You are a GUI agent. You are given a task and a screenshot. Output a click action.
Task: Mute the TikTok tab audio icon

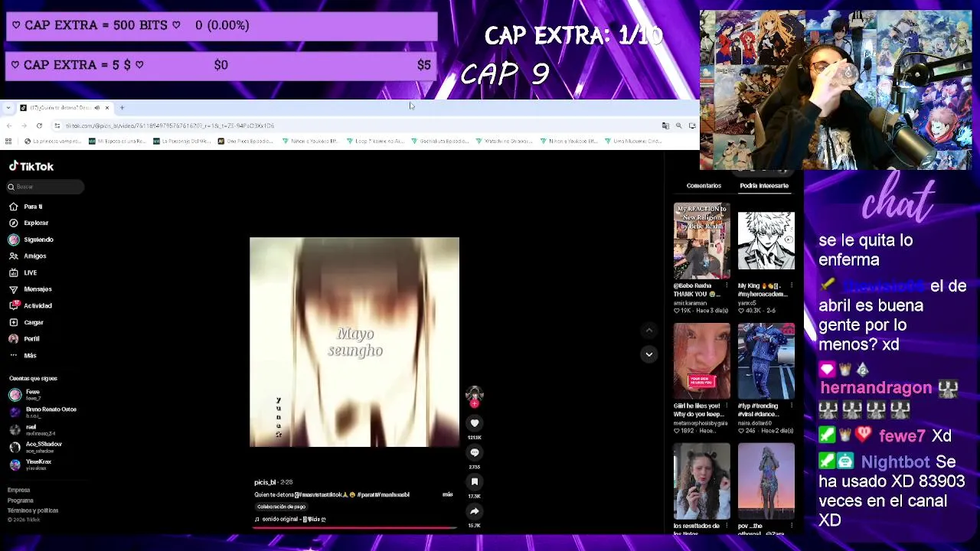tap(97, 108)
